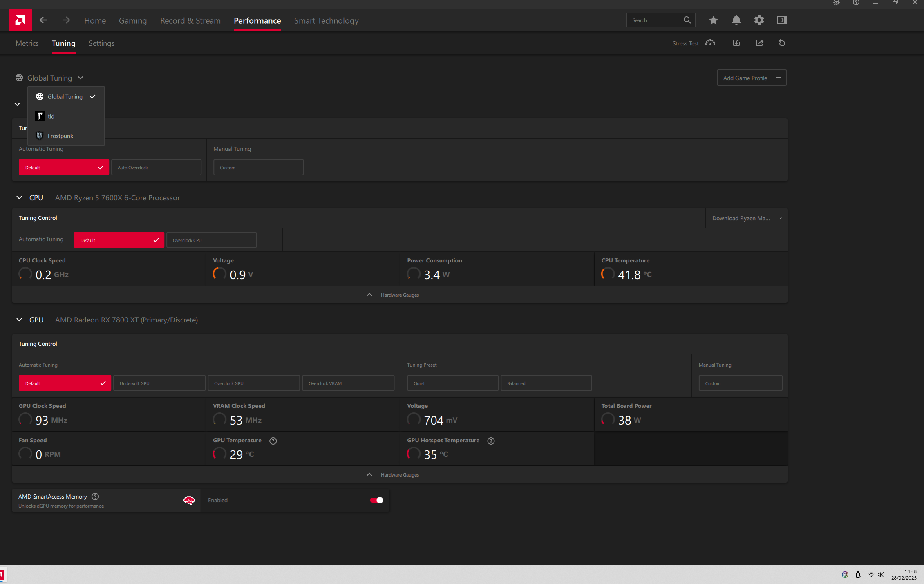Start Stress Test gauge icon
924x584 pixels.
[x=710, y=43]
